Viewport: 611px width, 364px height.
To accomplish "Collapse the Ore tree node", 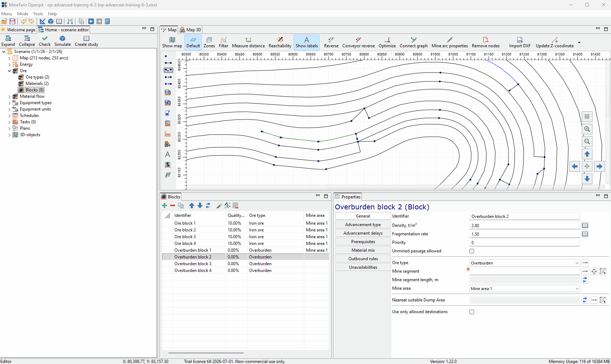I will tap(9, 71).
